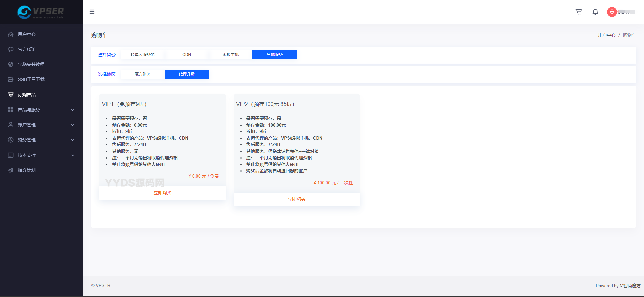Click the VPSER logo
Screen dimensions: 644x297
coord(41,12)
